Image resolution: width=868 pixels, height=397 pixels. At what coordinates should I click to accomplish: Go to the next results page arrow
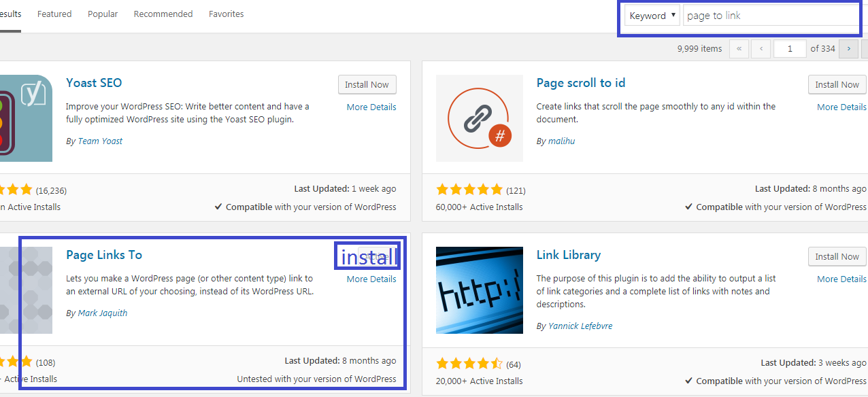[848, 49]
